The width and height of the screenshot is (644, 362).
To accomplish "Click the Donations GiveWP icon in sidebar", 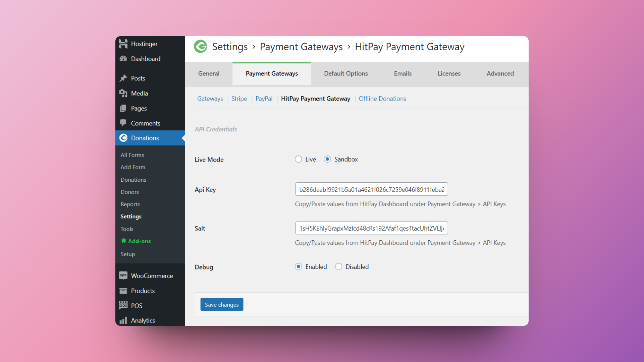I will [x=123, y=138].
